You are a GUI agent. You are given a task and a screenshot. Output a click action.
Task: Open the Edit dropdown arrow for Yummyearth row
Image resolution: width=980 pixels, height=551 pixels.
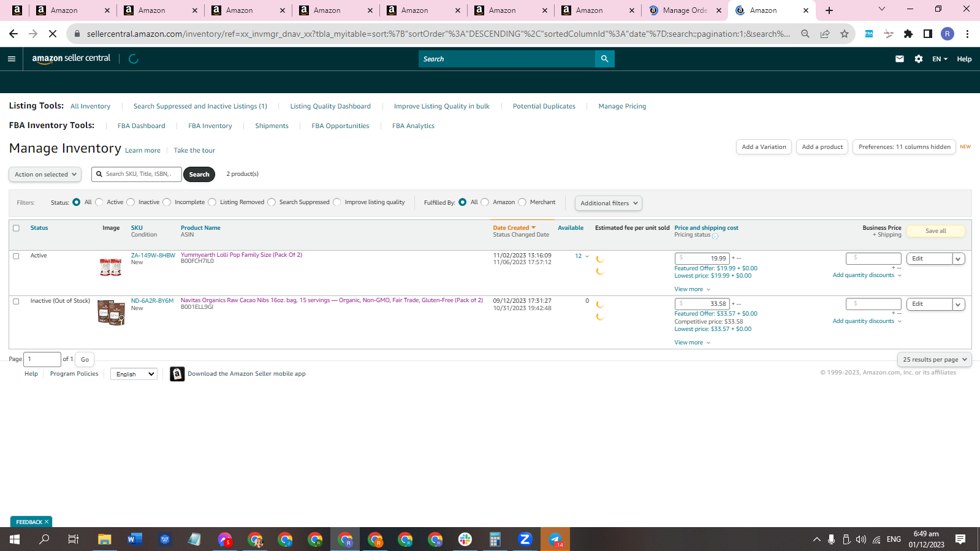point(958,259)
